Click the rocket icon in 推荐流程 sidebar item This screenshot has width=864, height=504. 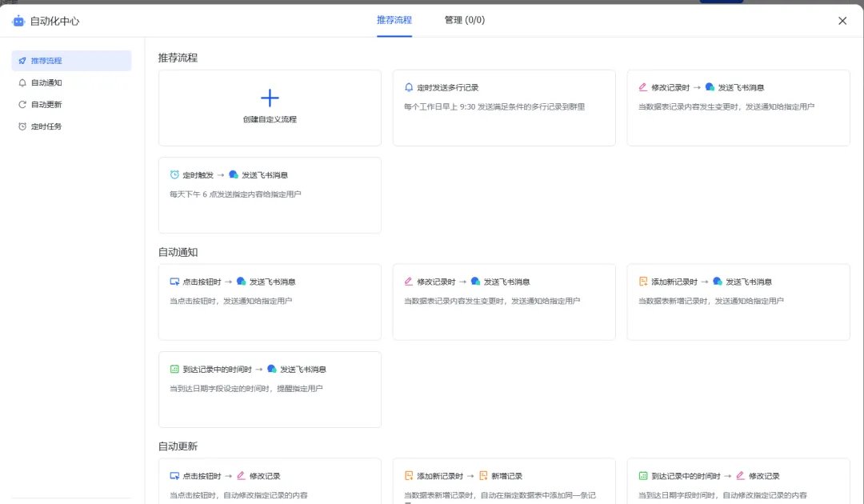point(22,61)
